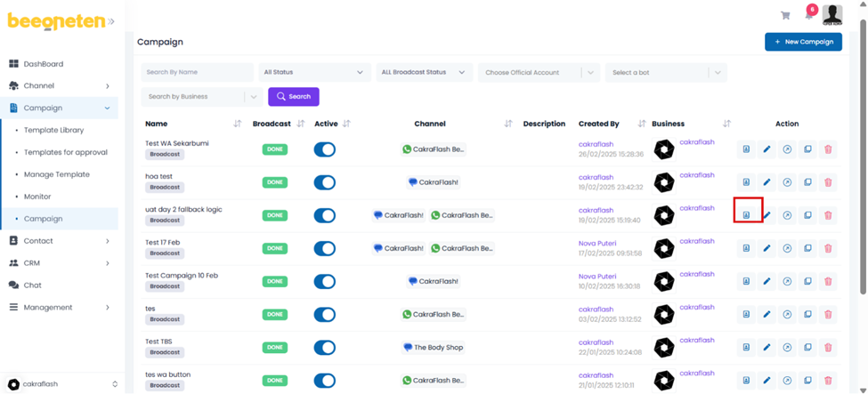The width and height of the screenshot is (868, 394).
Task: Click edit pencil for Test WA Sekarbumi
Action: tap(767, 149)
